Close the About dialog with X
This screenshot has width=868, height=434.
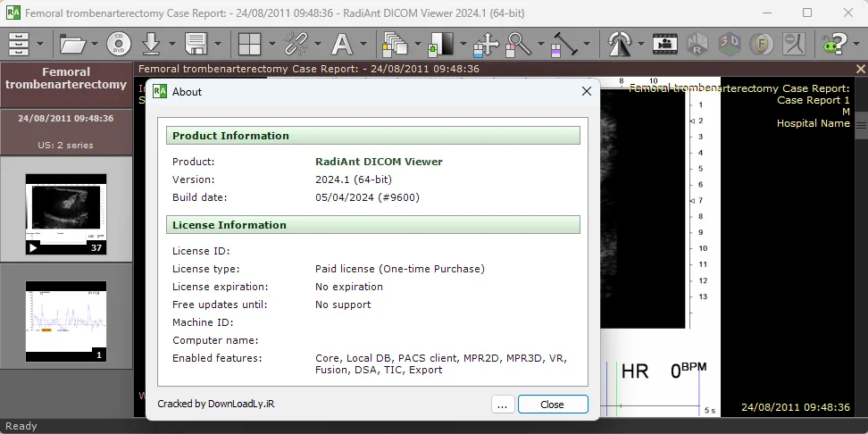coord(586,91)
